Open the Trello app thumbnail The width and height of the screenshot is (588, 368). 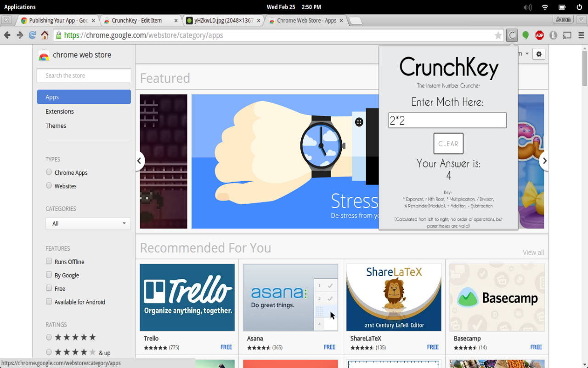[187, 297]
